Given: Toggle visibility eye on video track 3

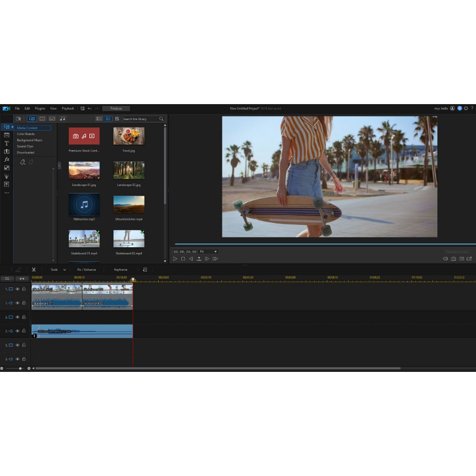Looking at the screenshot, I should 17,345.
